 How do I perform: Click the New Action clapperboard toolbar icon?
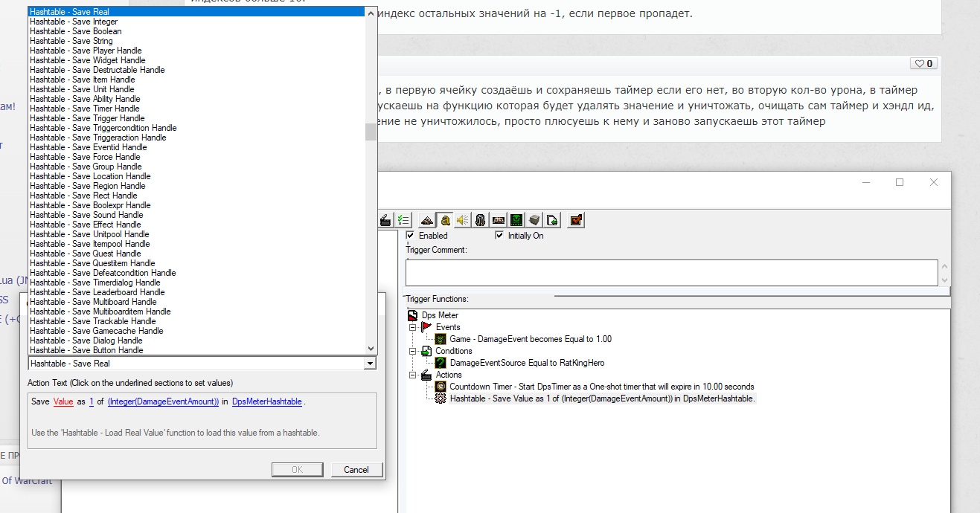385,219
